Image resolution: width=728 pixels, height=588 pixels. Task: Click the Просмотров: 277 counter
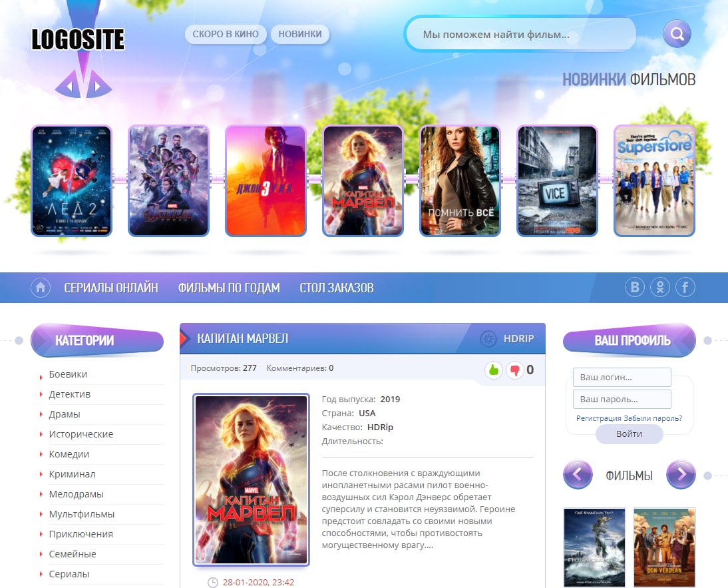pos(224,368)
